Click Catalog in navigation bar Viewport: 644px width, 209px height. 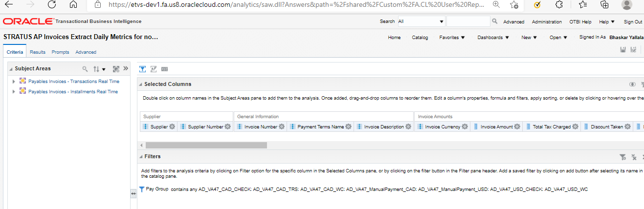point(420,37)
